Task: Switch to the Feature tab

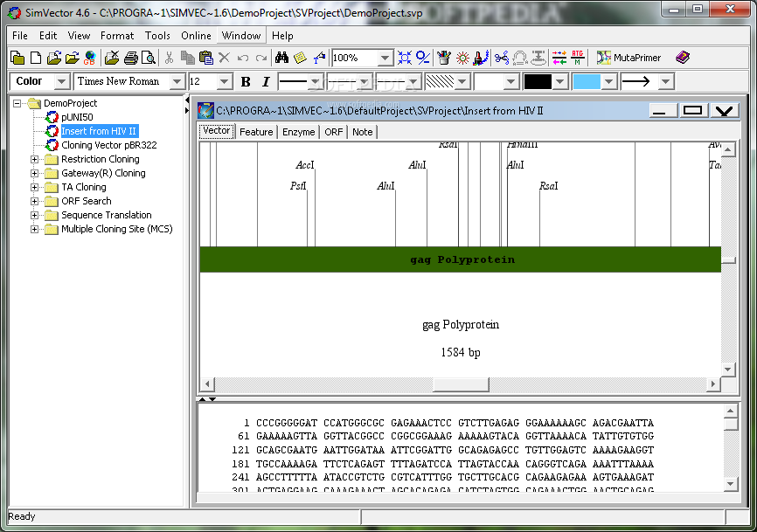Action: click(256, 132)
